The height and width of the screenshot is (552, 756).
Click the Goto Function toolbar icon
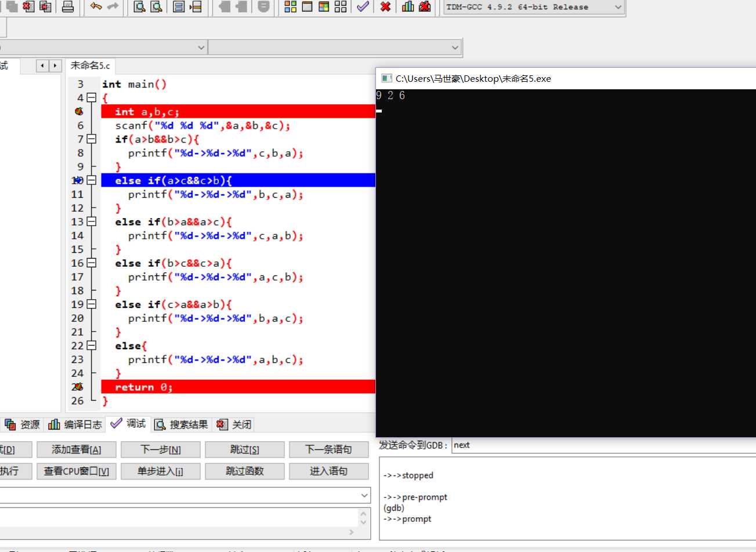coord(179,6)
